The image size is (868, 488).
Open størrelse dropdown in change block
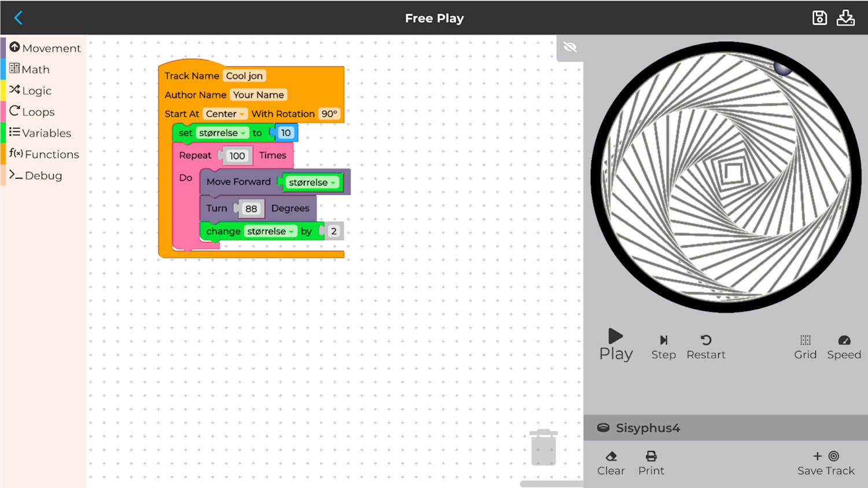coord(270,232)
